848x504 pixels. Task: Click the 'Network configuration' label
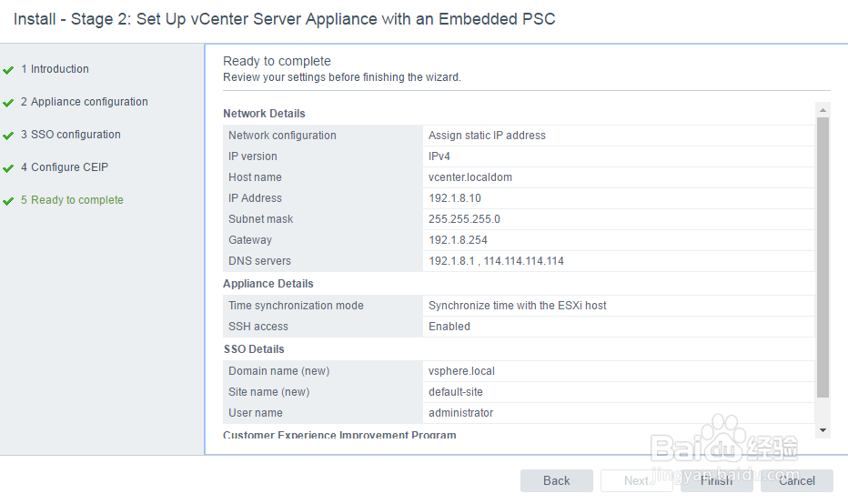282,136
